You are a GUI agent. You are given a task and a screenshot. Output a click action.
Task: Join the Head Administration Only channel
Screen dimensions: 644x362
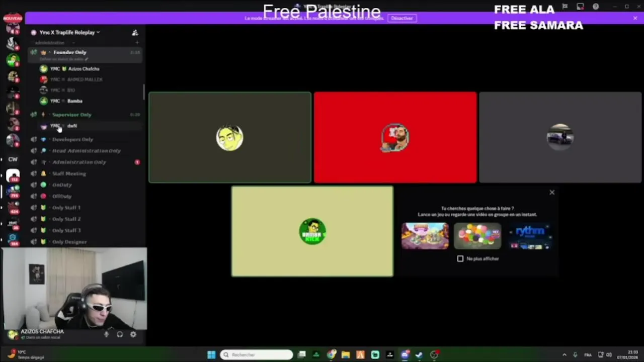(x=86, y=151)
